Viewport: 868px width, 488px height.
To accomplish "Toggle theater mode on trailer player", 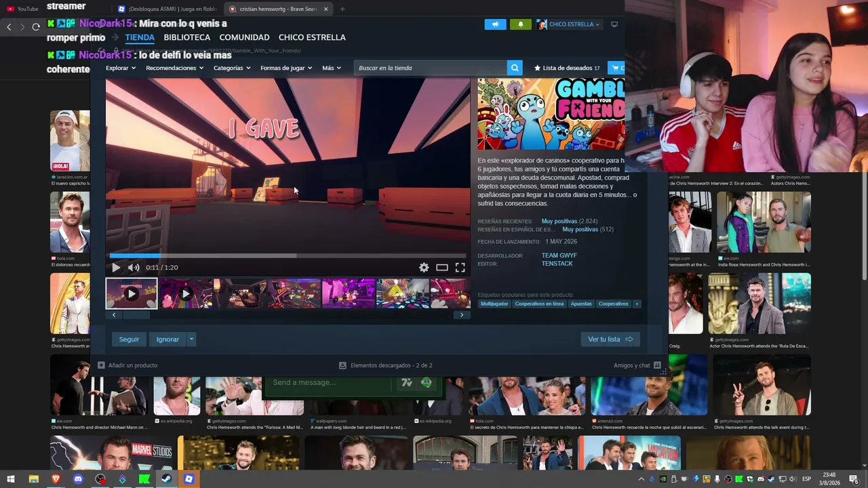I will pos(442,268).
